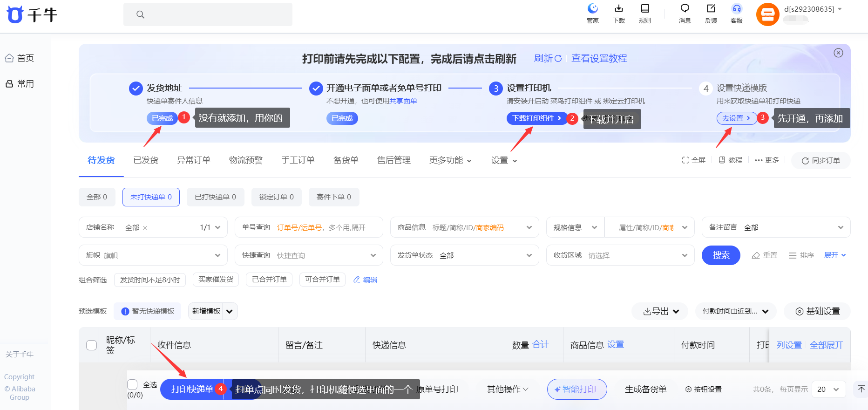Open 客服 customer service icon
The width and height of the screenshot is (868, 410).
coord(736,9)
